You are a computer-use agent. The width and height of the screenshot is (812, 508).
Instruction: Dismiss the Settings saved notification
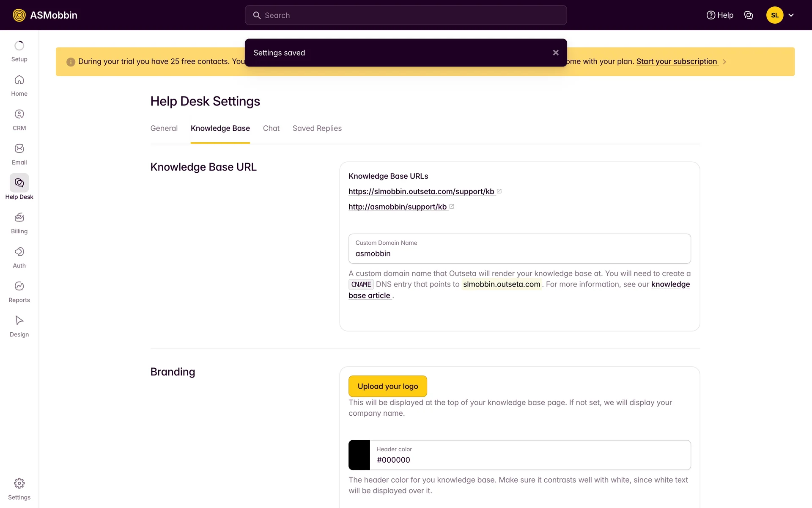pos(556,52)
